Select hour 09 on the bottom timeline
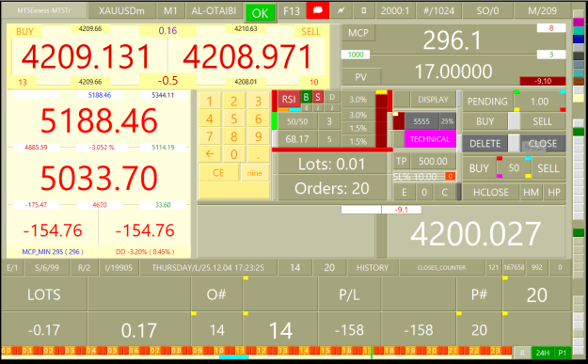Viewport: 588px width, 364px height. (x=198, y=351)
